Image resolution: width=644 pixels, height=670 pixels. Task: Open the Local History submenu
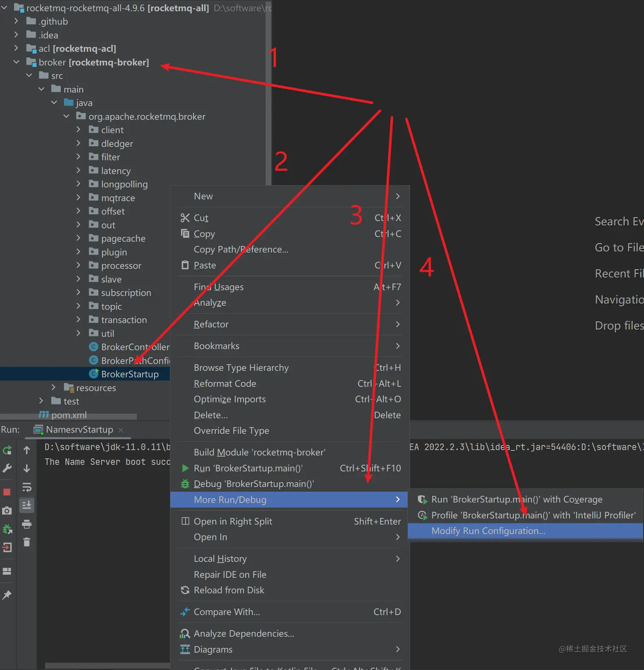pyautogui.click(x=290, y=559)
